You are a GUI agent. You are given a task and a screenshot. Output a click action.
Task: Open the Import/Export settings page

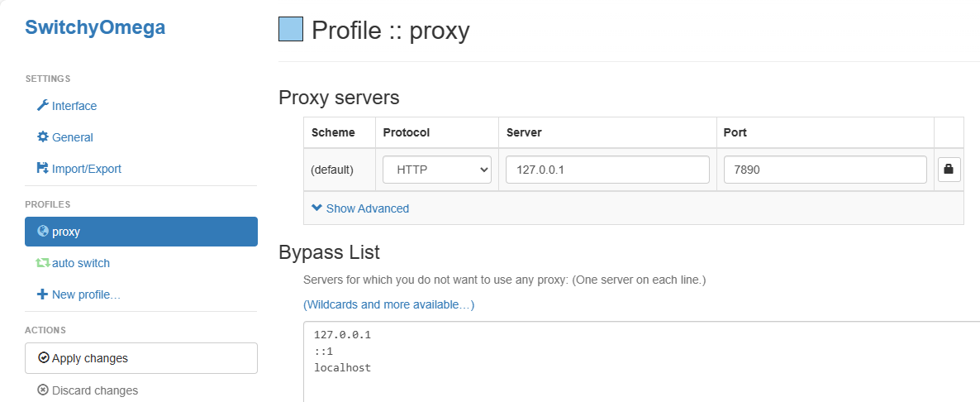(86, 169)
